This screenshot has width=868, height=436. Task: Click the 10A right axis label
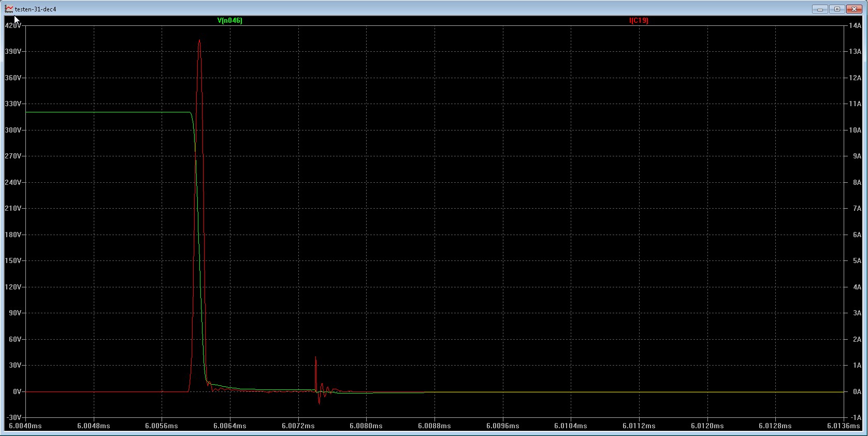(x=855, y=130)
